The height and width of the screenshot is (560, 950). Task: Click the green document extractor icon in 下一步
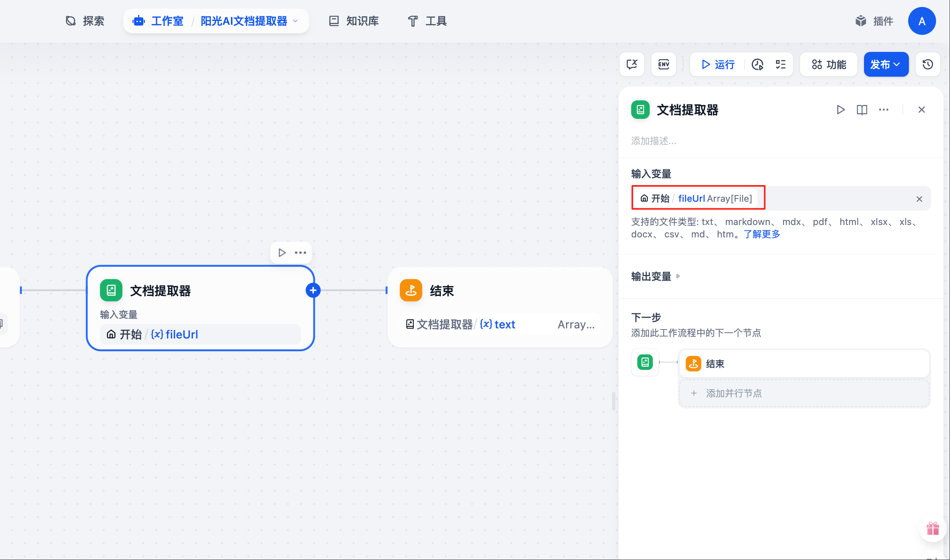tap(645, 362)
